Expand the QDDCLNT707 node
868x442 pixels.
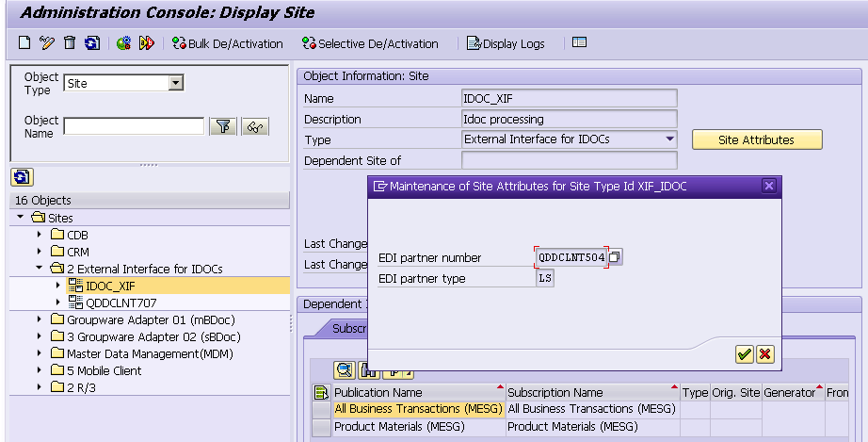(58, 303)
